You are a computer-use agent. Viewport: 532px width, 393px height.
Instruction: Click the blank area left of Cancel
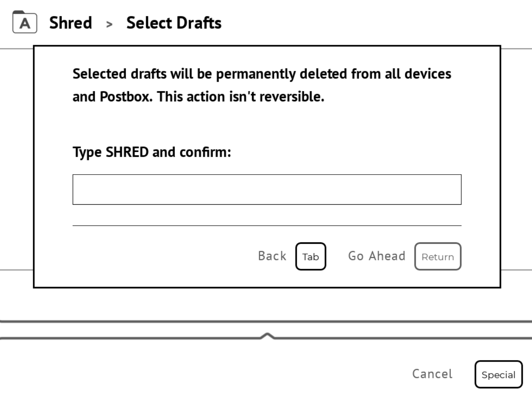tap(203, 374)
